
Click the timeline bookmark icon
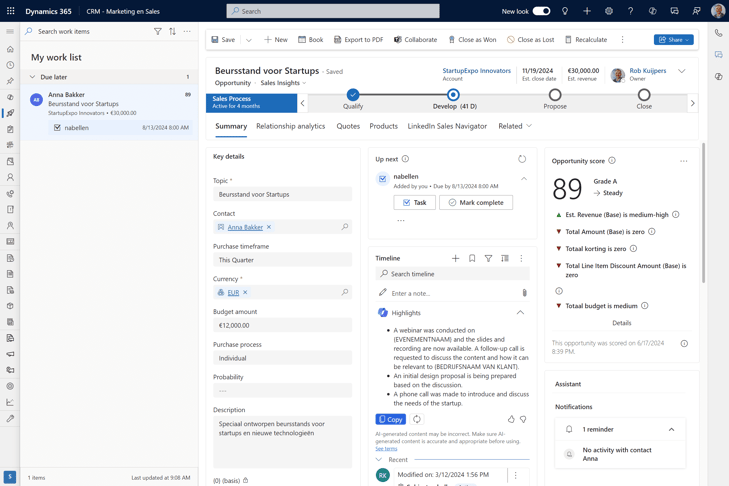pos(472,258)
